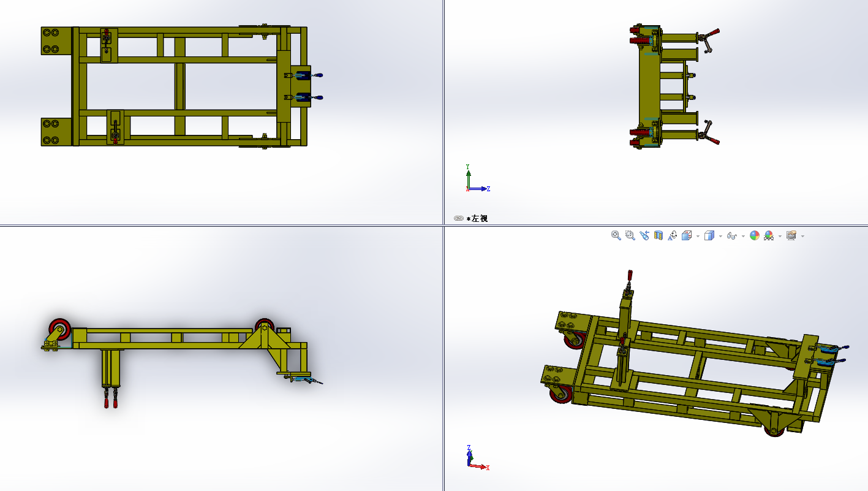This screenshot has width=868, height=491.
Task: Click the Hide/Show Items glasses icon
Action: [x=731, y=235]
